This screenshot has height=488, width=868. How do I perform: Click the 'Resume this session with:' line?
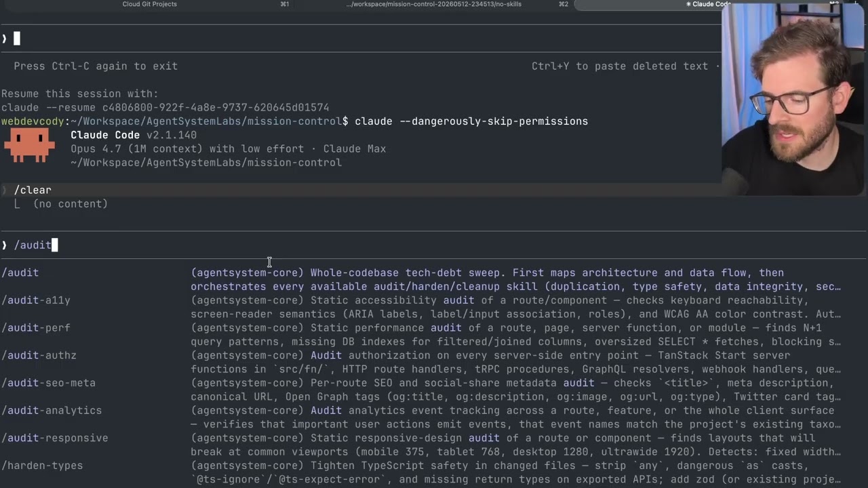pyautogui.click(x=80, y=94)
